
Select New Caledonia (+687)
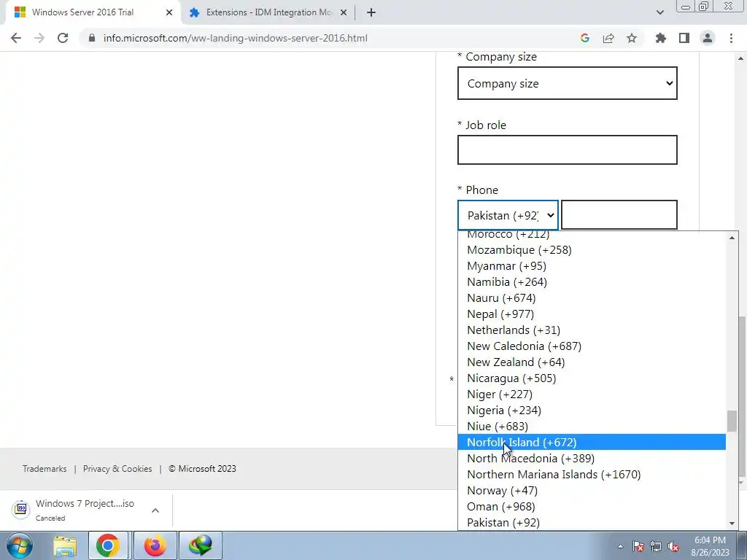(x=592, y=346)
